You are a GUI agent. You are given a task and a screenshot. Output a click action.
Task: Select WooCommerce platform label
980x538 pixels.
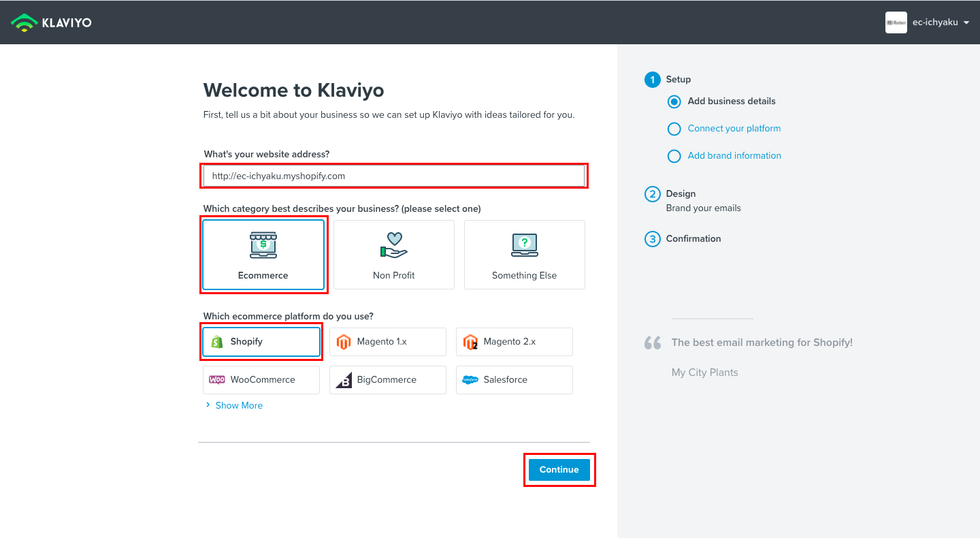click(x=263, y=380)
